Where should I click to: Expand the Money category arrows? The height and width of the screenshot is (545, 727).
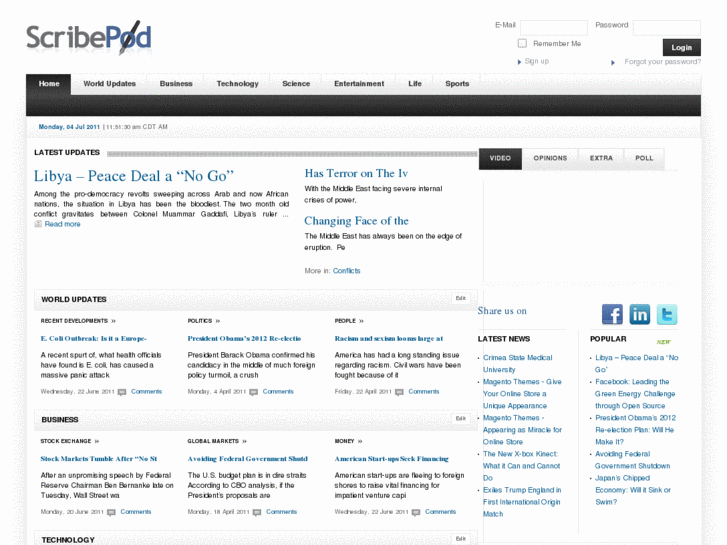360,441
